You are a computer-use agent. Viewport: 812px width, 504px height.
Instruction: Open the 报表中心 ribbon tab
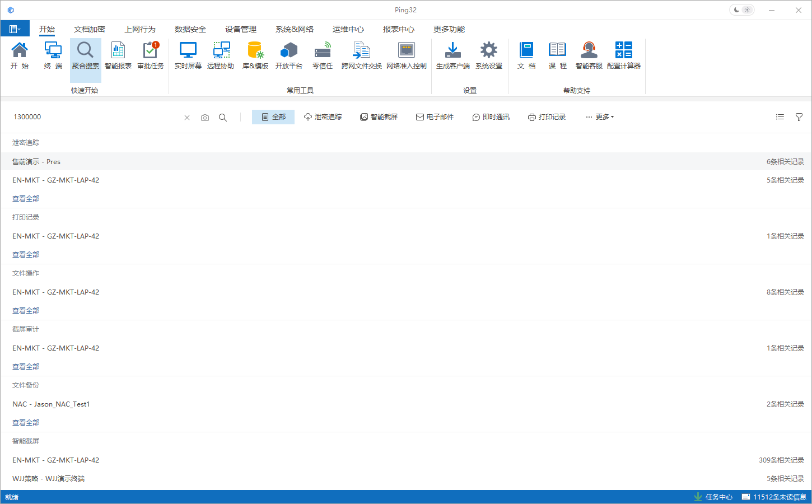[x=399, y=29]
